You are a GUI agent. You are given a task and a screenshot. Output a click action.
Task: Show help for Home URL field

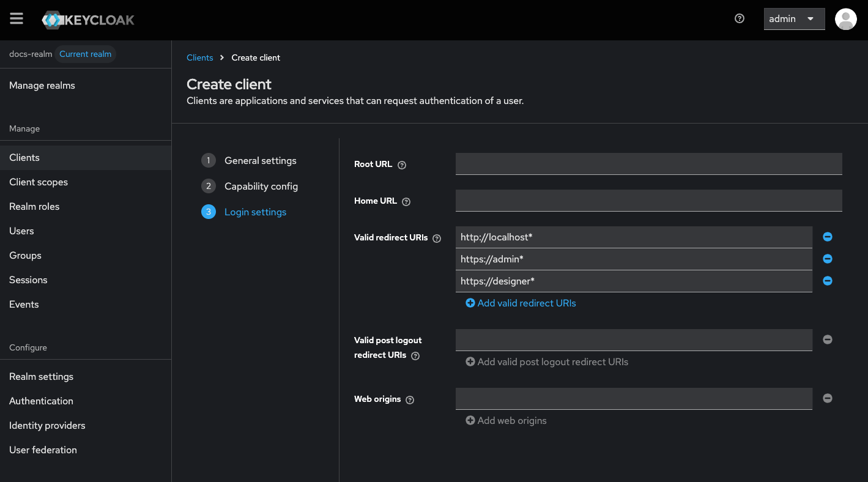tap(406, 202)
